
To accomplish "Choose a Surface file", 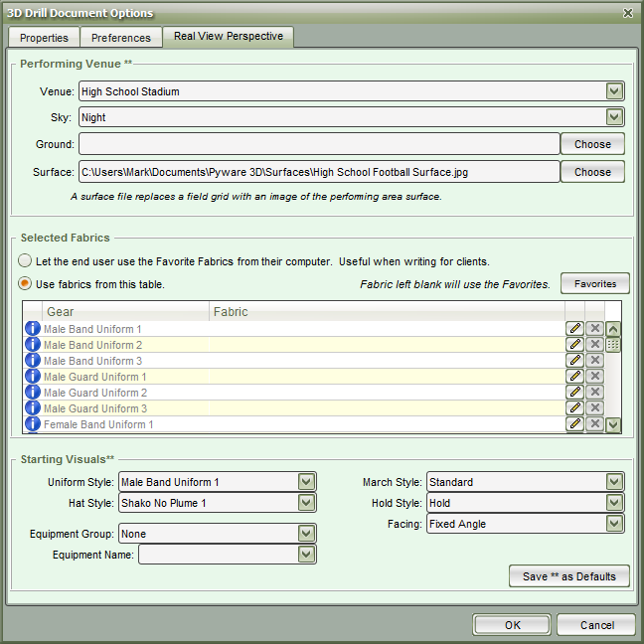I will (592, 172).
